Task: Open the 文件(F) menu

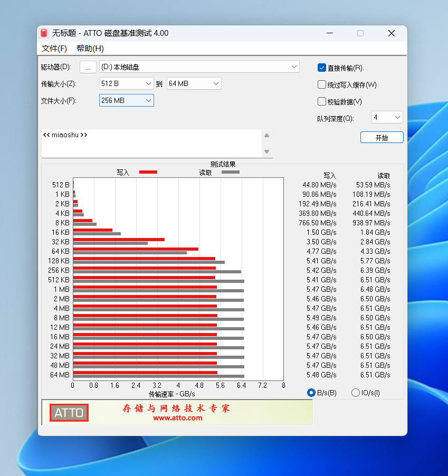Action: (x=54, y=49)
